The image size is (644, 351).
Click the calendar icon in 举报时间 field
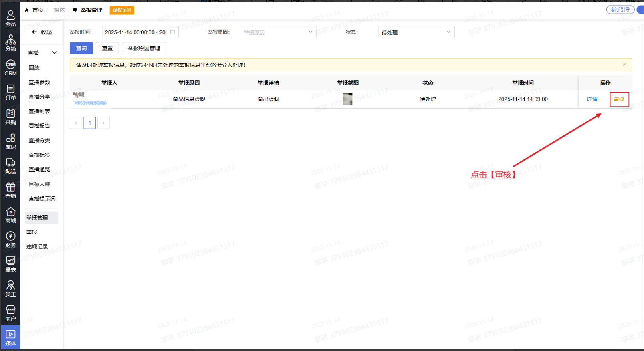pyautogui.click(x=173, y=32)
